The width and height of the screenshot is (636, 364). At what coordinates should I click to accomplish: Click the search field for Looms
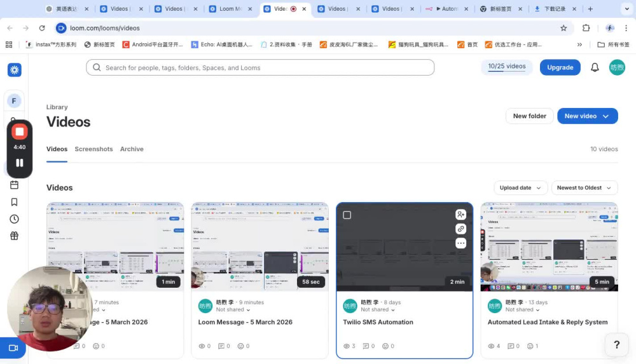point(260,67)
